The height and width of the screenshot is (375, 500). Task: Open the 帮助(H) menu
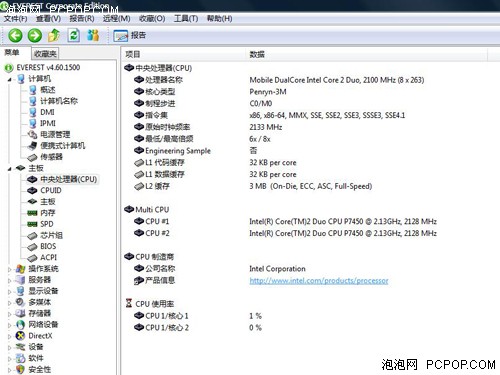[x=219, y=19]
